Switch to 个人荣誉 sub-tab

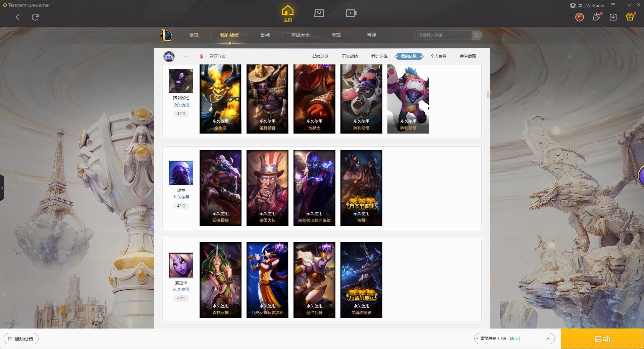click(x=438, y=56)
